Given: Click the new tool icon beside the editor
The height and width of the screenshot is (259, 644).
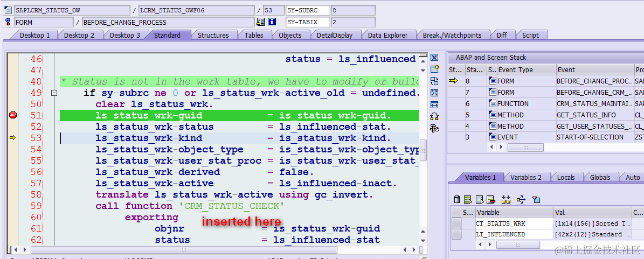Looking at the screenshot, I should [434, 69].
